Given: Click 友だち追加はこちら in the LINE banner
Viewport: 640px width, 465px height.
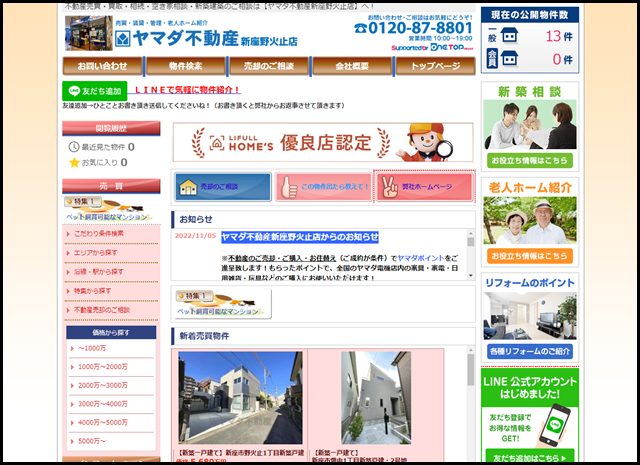Looking at the screenshot, I should click(530, 457).
